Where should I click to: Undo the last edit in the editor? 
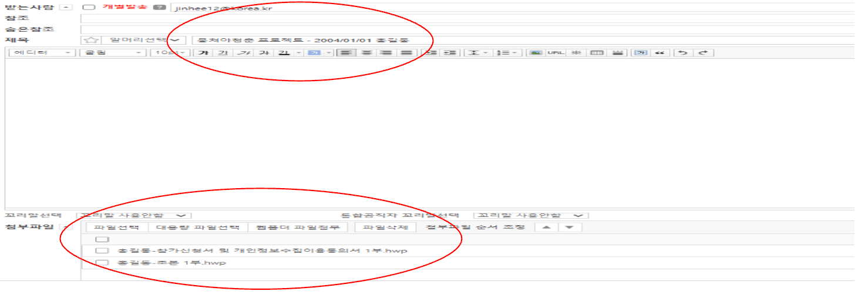pyautogui.click(x=682, y=53)
